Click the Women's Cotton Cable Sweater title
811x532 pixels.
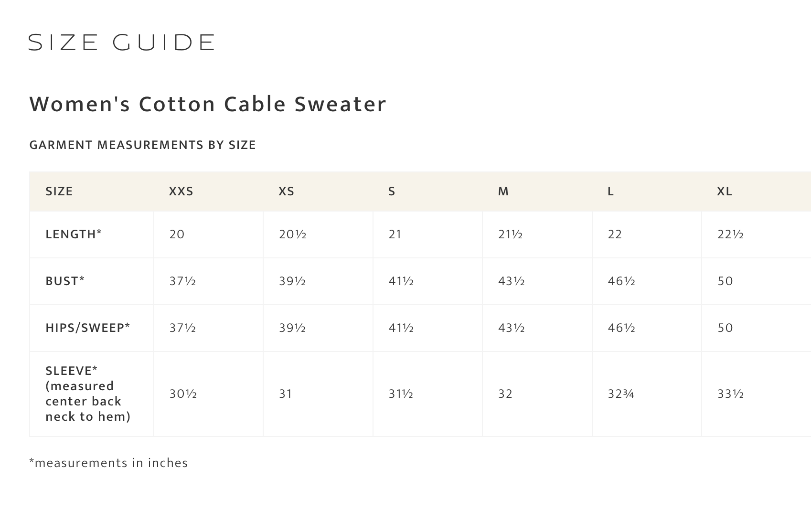(x=208, y=104)
